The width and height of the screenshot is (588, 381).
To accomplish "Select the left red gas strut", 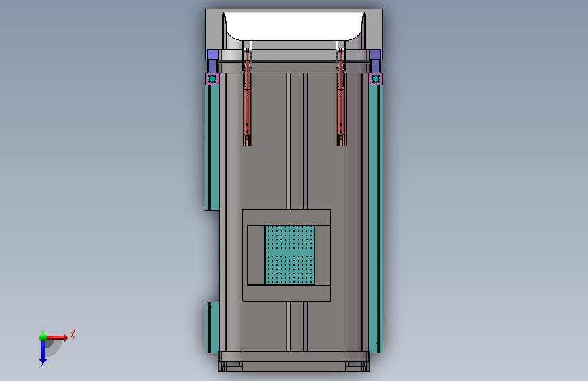I will click(x=247, y=94).
